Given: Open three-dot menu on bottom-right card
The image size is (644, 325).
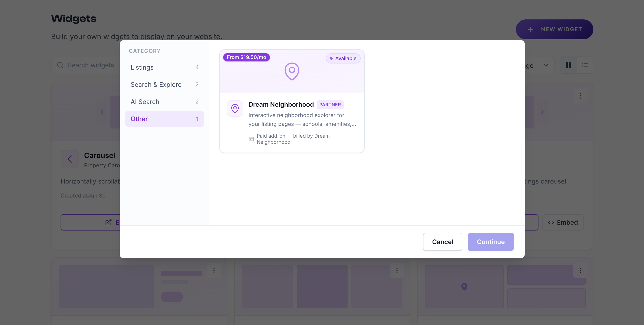Looking at the screenshot, I should [580, 270].
